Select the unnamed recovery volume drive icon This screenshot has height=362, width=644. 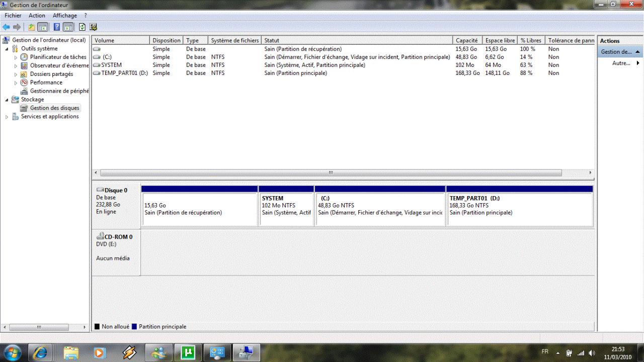coord(97,49)
